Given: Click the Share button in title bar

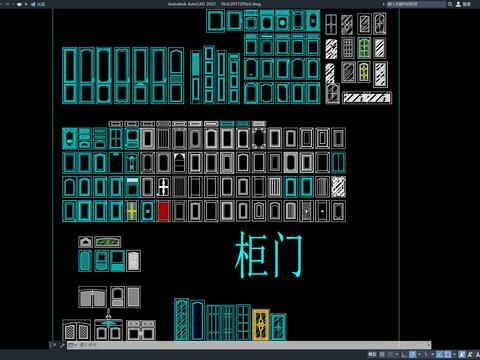Looking at the screenshot, I should pyautogui.click(x=38, y=4).
